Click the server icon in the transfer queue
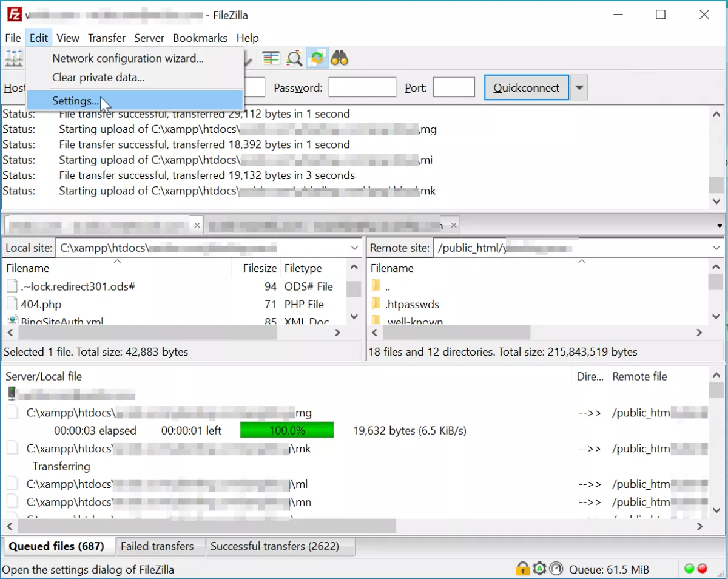This screenshot has width=728, height=579. (x=11, y=394)
